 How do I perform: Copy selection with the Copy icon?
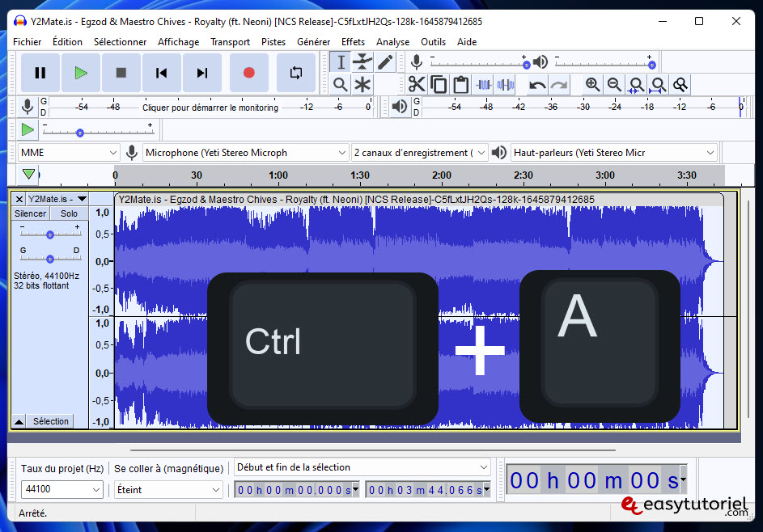(x=439, y=85)
